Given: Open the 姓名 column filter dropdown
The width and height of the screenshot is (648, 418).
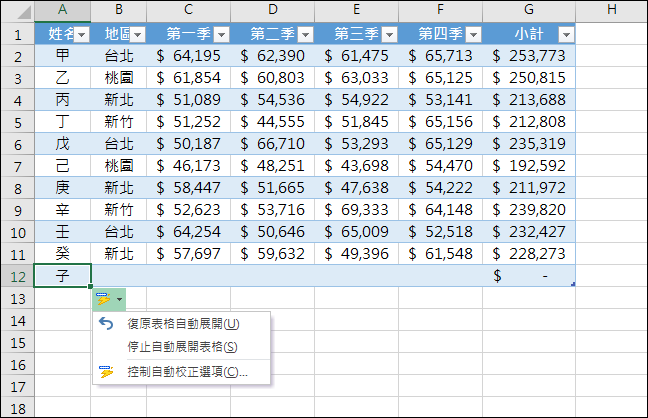Looking at the screenshot, I should coord(82,35).
